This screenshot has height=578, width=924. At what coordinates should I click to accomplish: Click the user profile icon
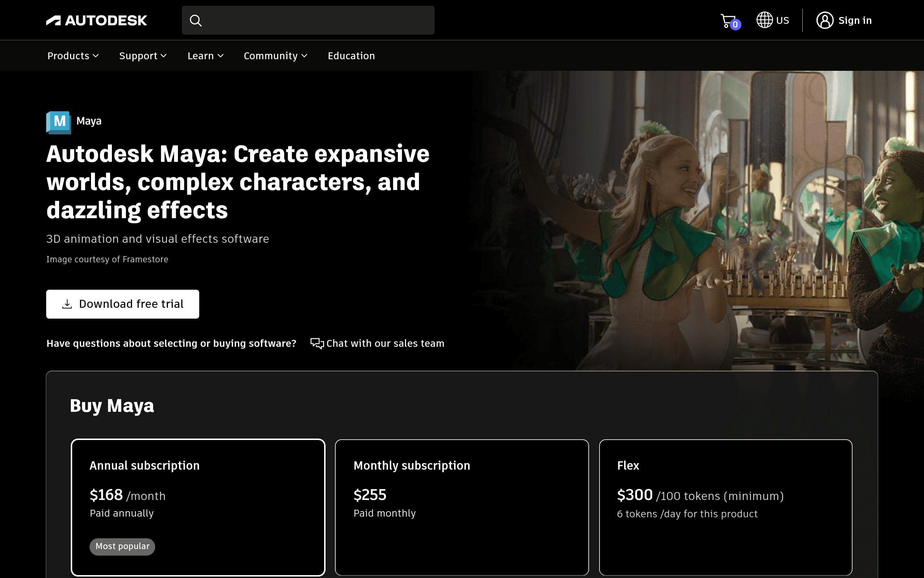pos(825,20)
